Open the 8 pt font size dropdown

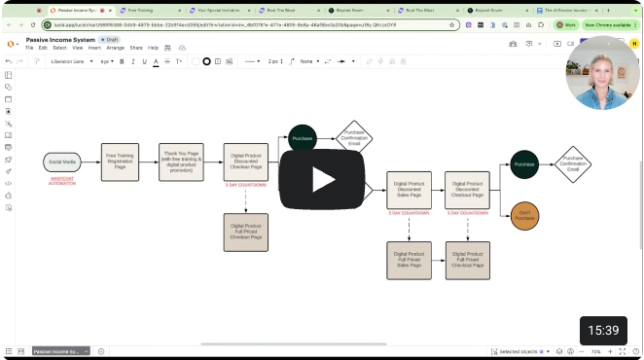[x=107, y=61]
